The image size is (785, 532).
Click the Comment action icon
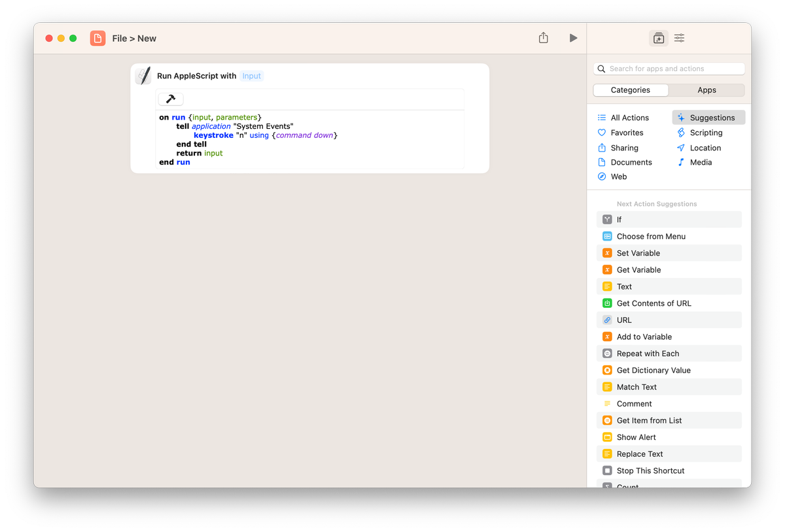click(607, 404)
